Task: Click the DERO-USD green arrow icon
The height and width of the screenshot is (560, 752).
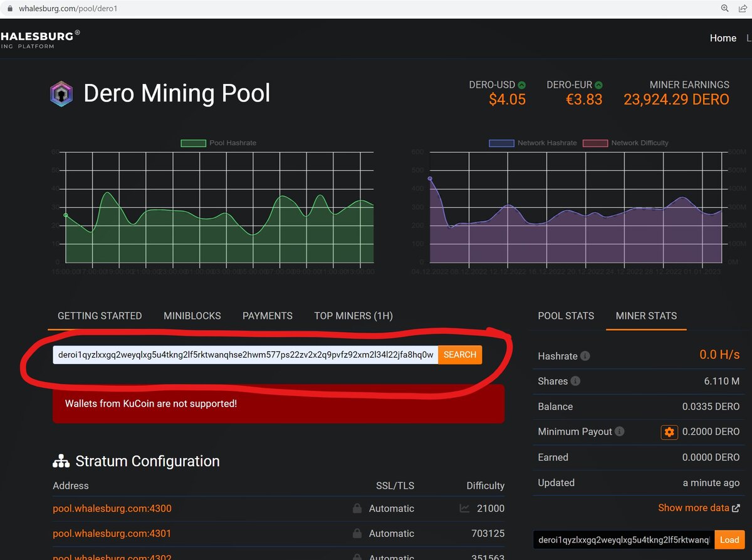Action: [522, 85]
